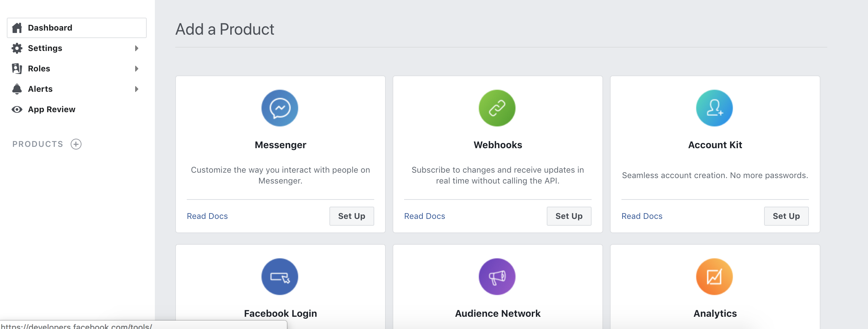
Task: Click the green Webhooks link icon
Action: point(497,108)
